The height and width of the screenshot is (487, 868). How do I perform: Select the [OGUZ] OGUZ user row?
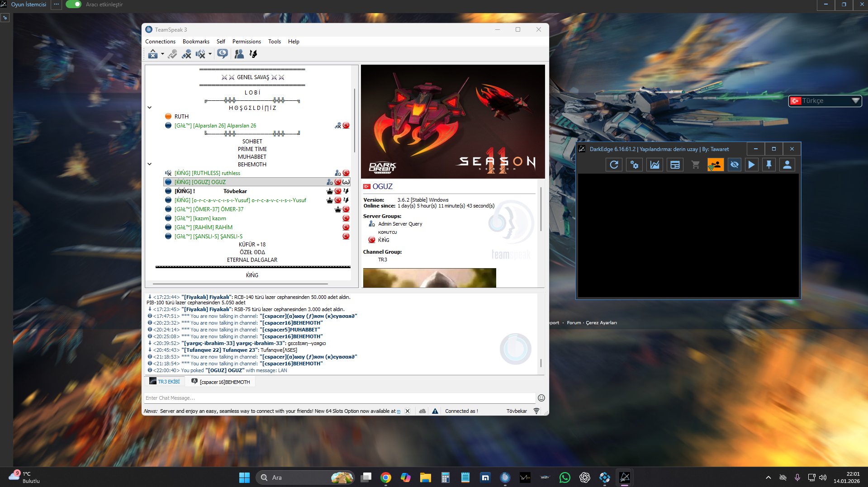[256, 182]
